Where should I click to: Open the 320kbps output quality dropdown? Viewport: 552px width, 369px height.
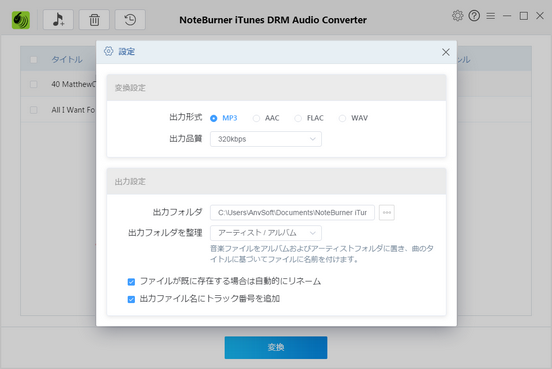pos(266,139)
